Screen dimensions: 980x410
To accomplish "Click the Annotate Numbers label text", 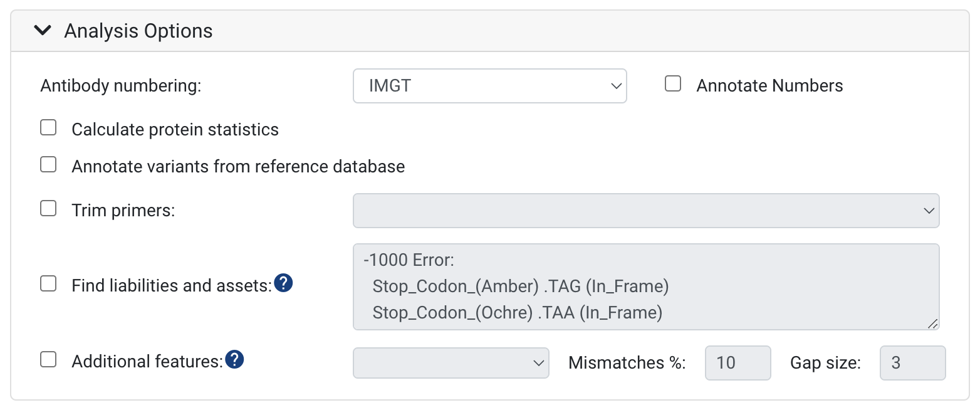I will pos(769,86).
